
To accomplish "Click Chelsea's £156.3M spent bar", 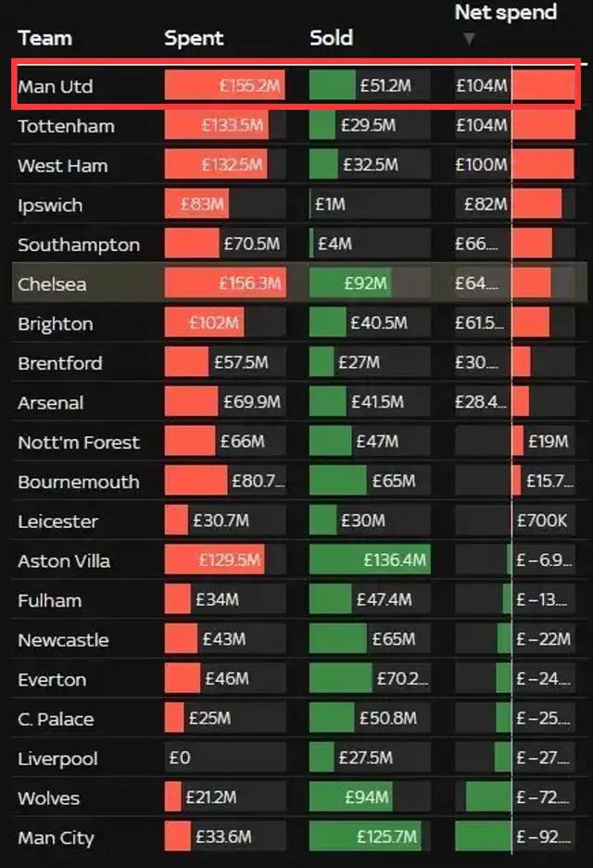I will (225, 283).
